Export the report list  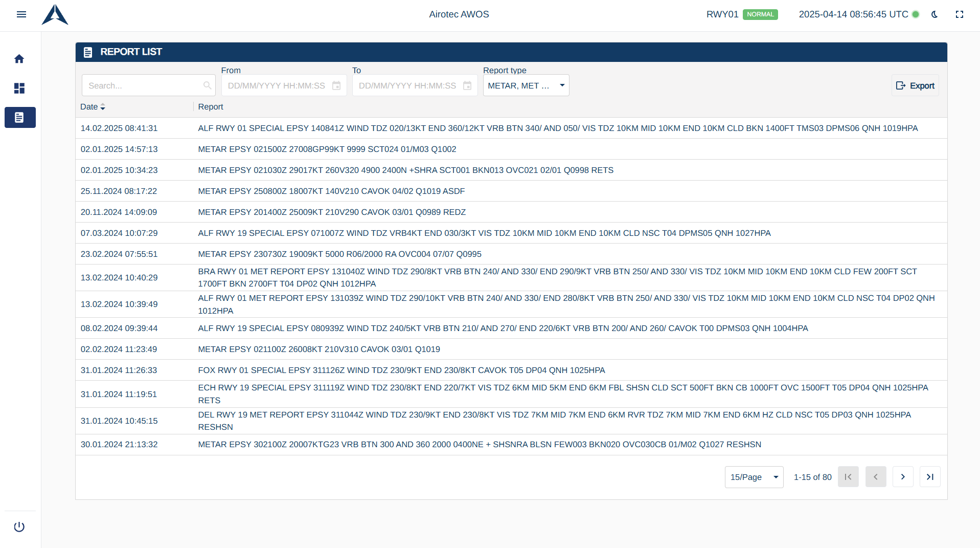tap(915, 85)
